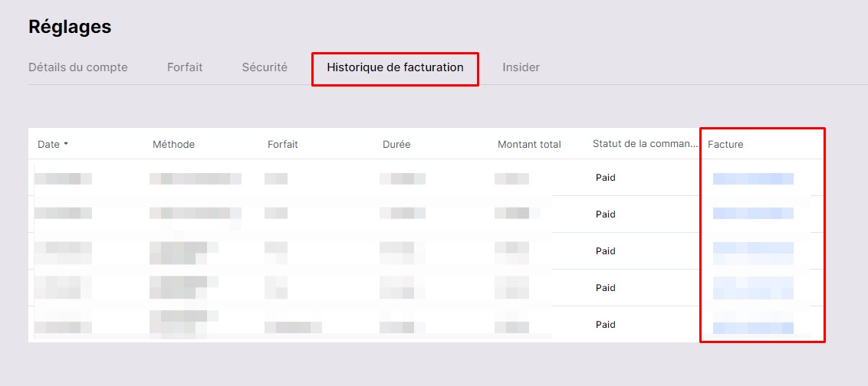Sort table by Méthode column header
Image resolution: width=868 pixels, height=386 pixels.
point(173,145)
